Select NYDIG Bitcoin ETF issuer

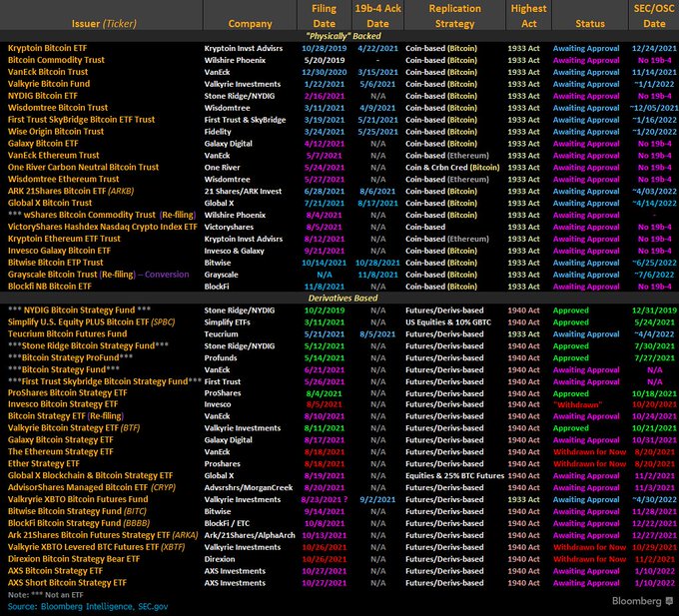tap(42, 96)
